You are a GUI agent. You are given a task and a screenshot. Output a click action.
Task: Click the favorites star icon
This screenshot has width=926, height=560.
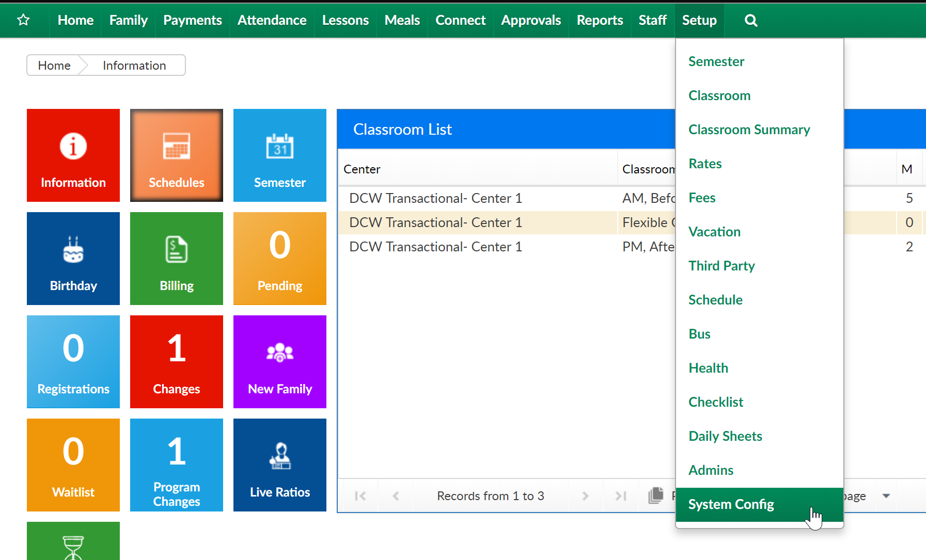click(x=23, y=20)
